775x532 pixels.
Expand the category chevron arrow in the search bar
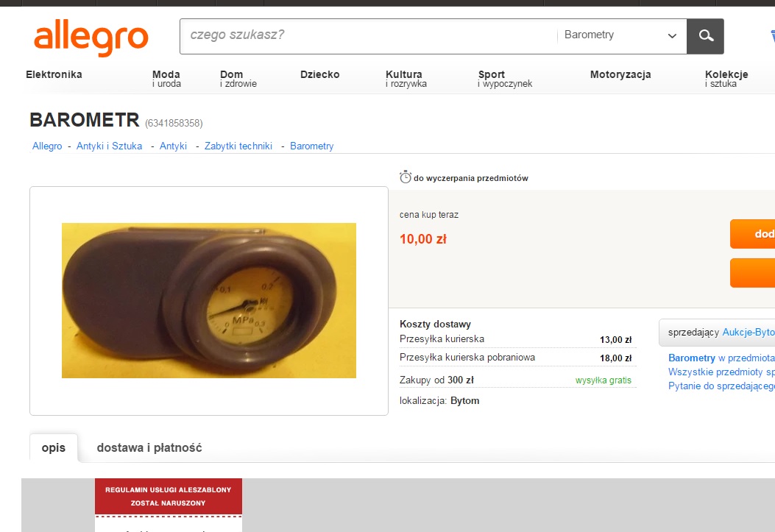pos(672,35)
